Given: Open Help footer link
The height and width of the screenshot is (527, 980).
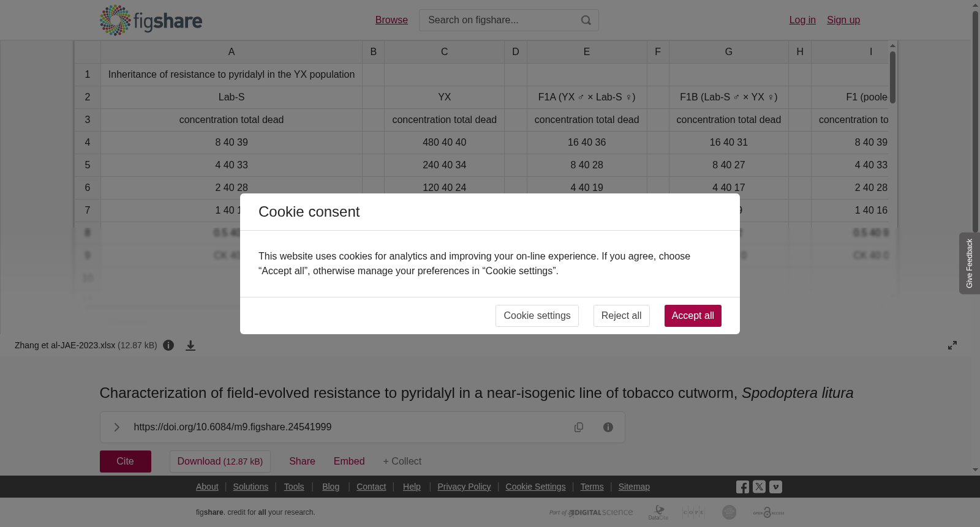Looking at the screenshot, I should pos(412,487).
